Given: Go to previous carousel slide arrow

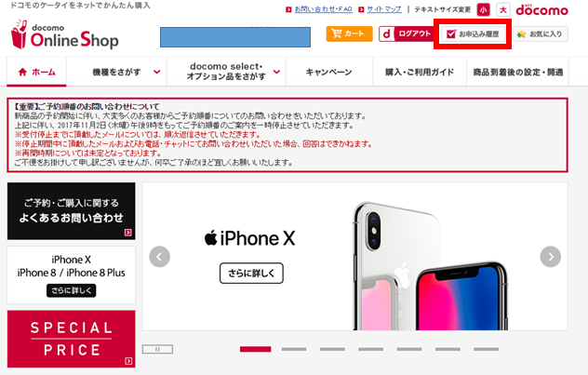Looking at the screenshot, I should [x=159, y=257].
